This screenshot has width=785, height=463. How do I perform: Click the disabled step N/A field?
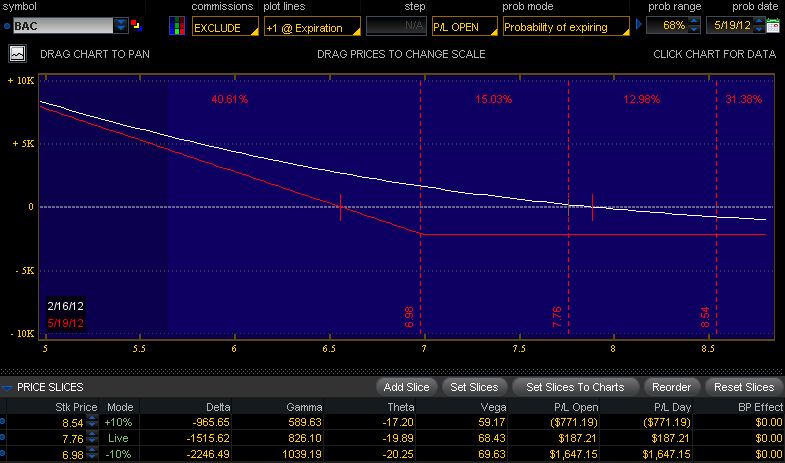tap(396, 26)
